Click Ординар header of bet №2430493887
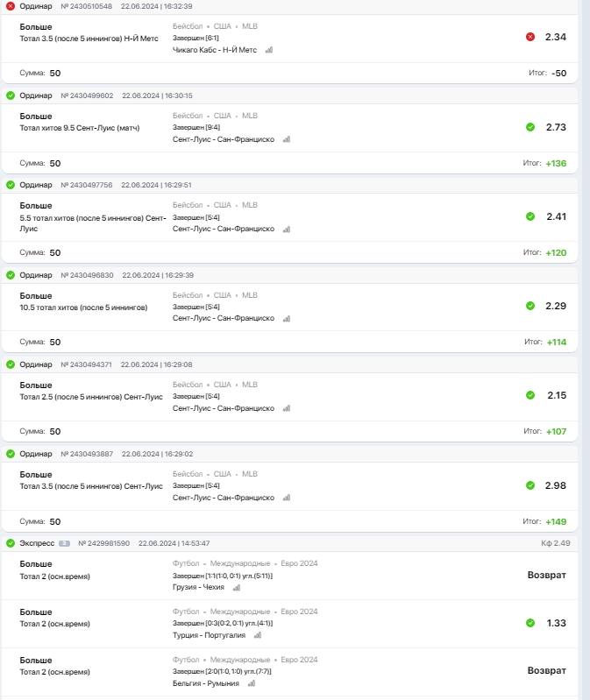Image resolution: width=590 pixels, height=700 pixels. (36, 454)
